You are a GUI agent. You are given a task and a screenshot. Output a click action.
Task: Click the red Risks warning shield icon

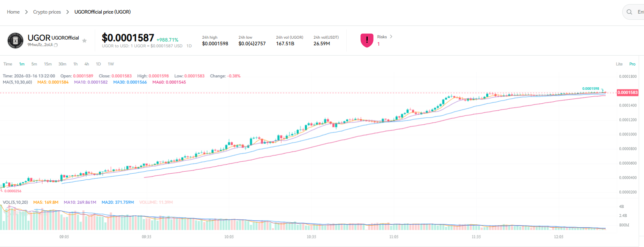367,40
